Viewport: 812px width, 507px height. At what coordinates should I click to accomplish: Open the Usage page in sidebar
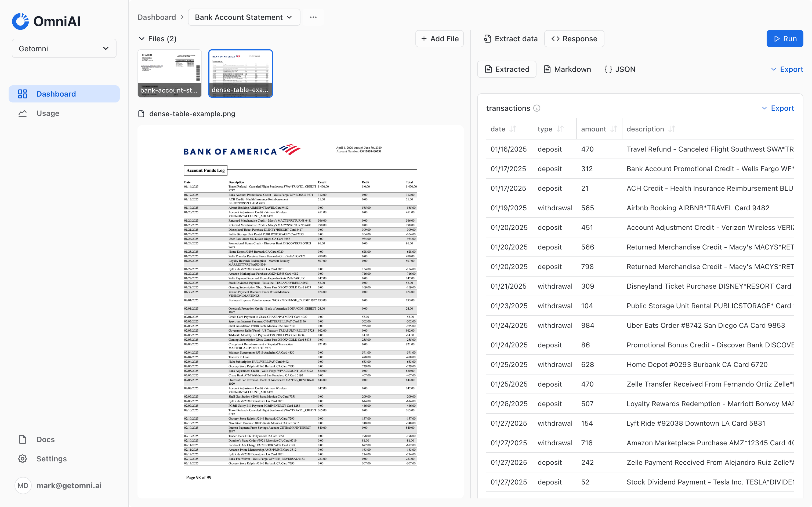[48, 113]
